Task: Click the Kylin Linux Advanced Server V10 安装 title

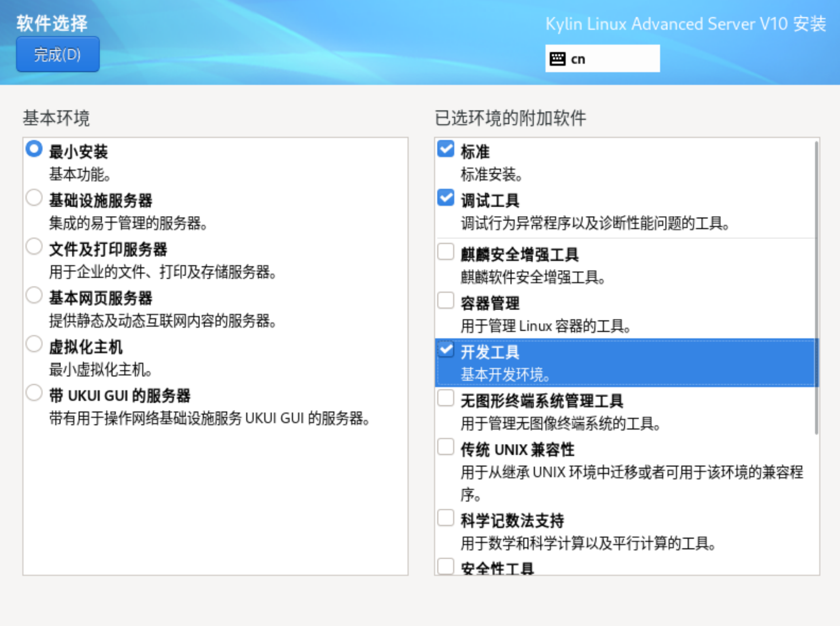Action: [685, 23]
